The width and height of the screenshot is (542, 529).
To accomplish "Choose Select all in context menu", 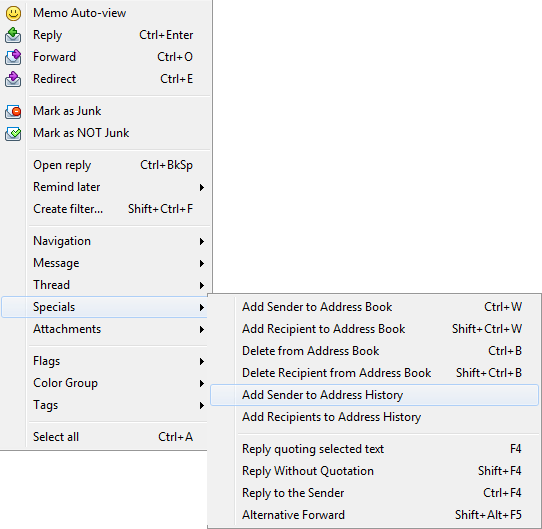I will 105,437.
